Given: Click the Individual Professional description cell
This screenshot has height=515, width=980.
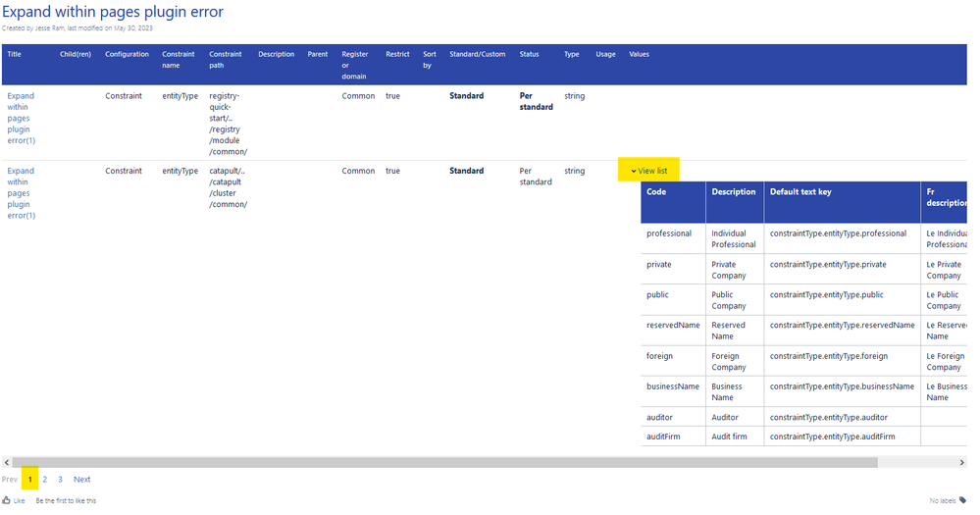Looking at the screenshot, I should point(734,238).
